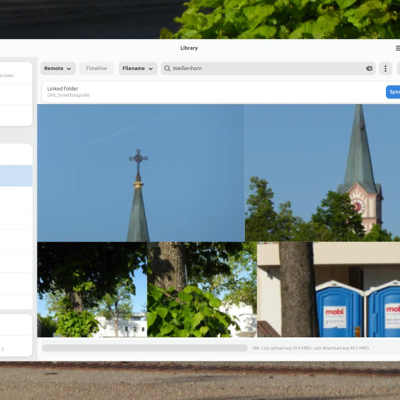Click the chevron beside Remote

[69, 69]
